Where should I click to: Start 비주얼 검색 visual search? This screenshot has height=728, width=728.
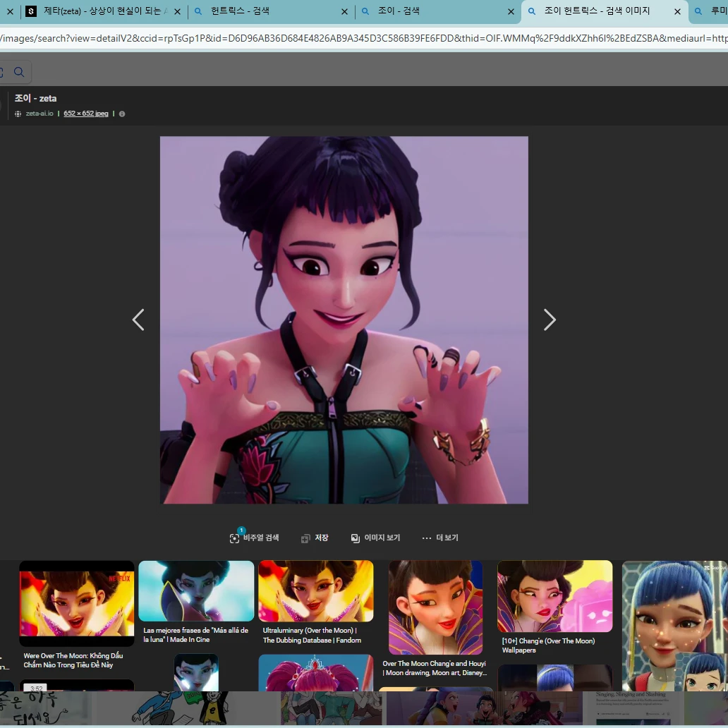(x=254, y=538)
